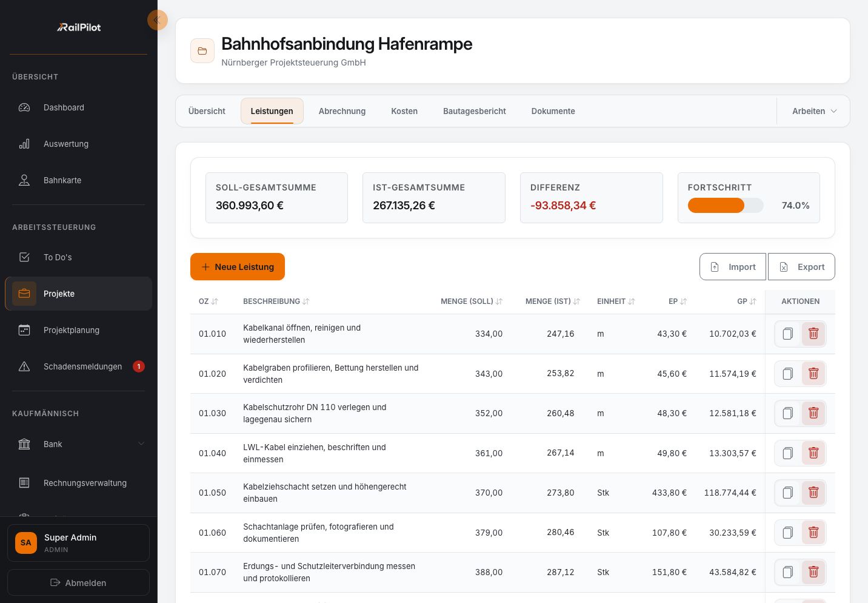This screenshot has width=868, height=603.
Task: Open Projektplanung in the sidebar
Action: coord(78,330)
